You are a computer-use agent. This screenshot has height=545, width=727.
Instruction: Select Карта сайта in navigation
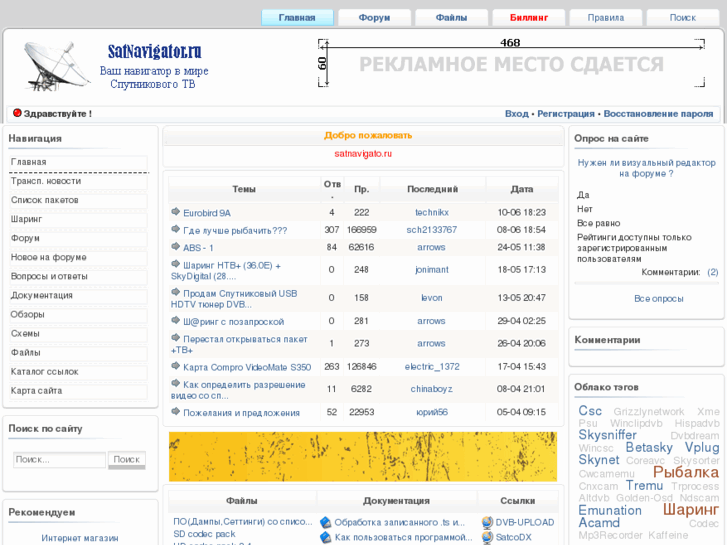click(78, 391)
